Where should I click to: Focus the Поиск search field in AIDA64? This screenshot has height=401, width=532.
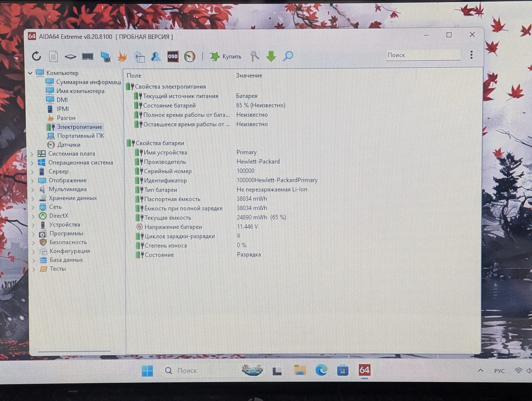[423, 55]
